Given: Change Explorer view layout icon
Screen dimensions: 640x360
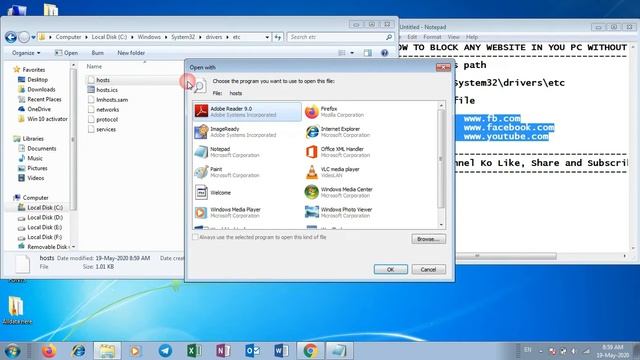Looking at the screenshot, I should coord(342,53).
